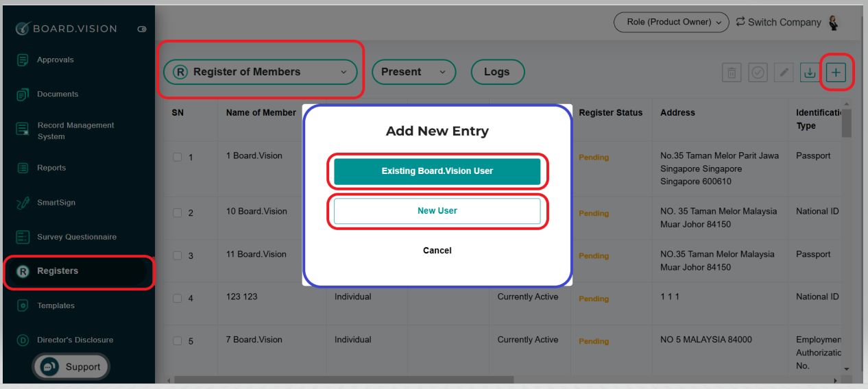Image resolution: width=868 pixels, height=389 pixels.
Task: Choose New User option
Action: (x=437, y=211)
